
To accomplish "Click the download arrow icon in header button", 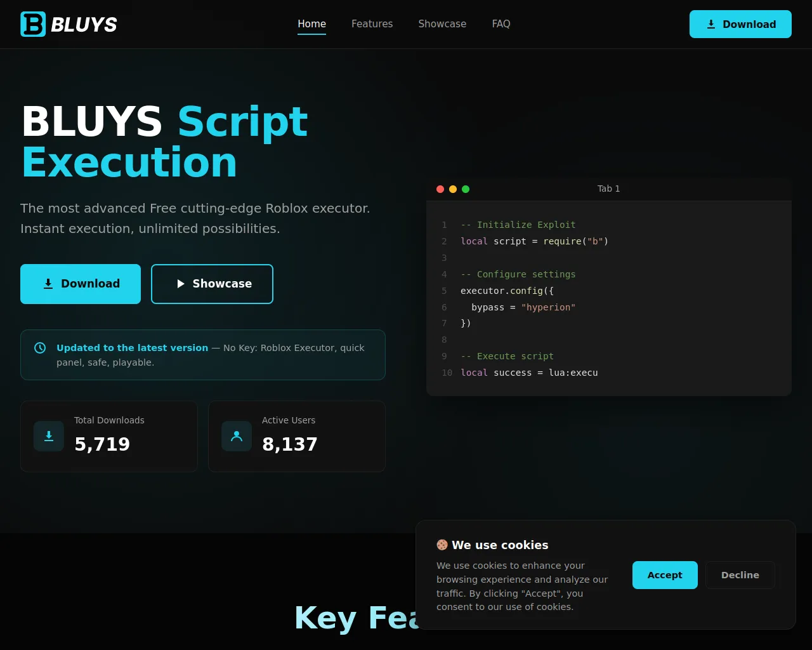I will pos(711,24).
